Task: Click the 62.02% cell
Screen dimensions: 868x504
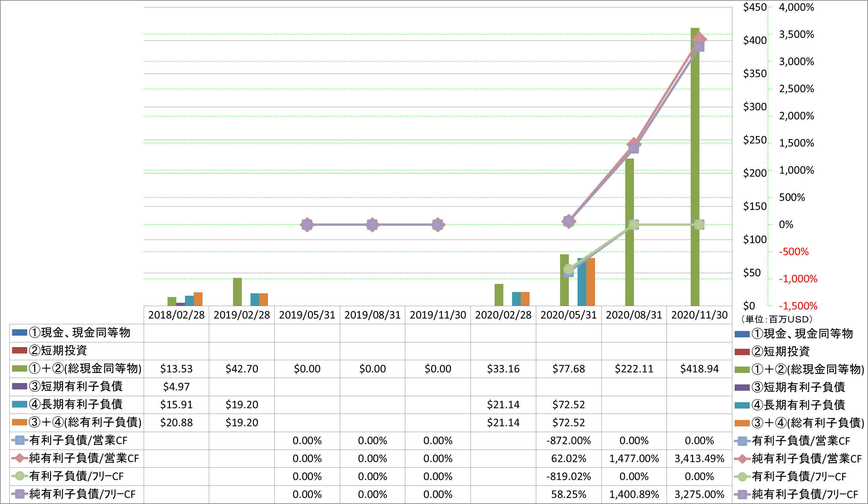Action: click(x=569, y=459)
